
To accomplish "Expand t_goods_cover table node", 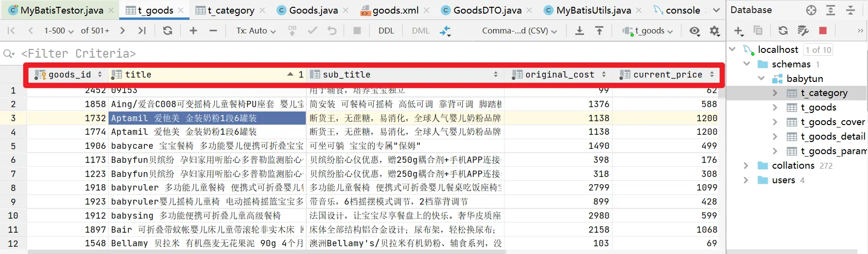I will click(x=775, y=122).
